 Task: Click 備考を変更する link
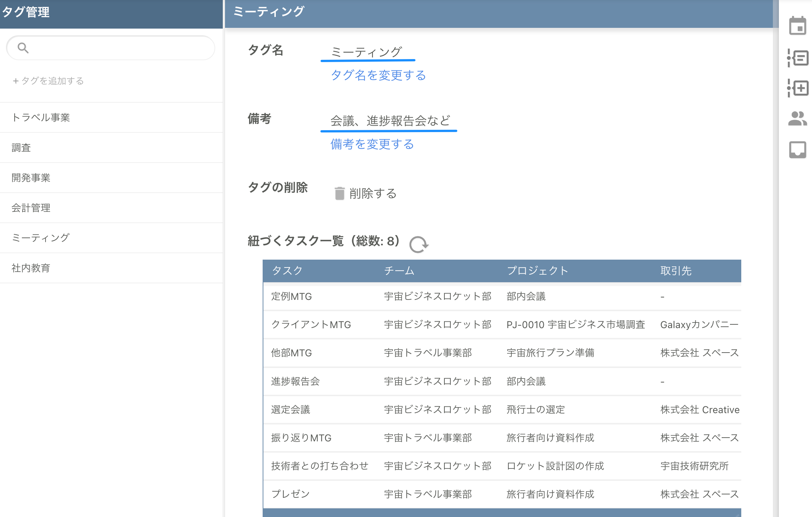[x=372, y=144]
